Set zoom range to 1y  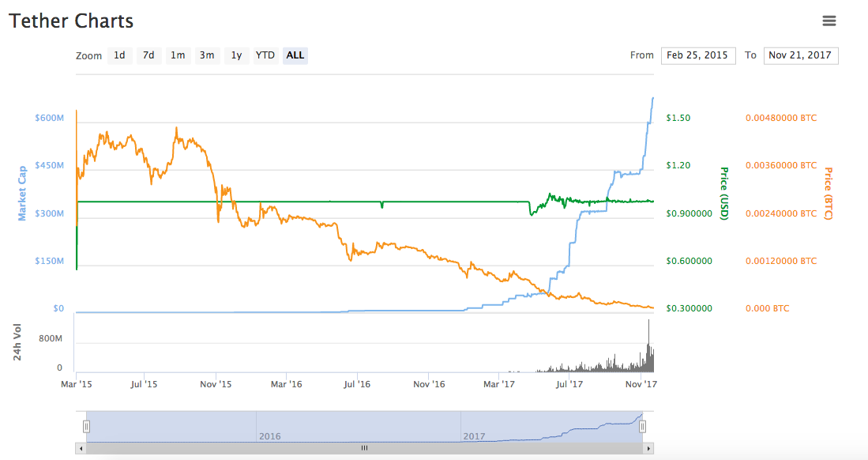point(236,55)
